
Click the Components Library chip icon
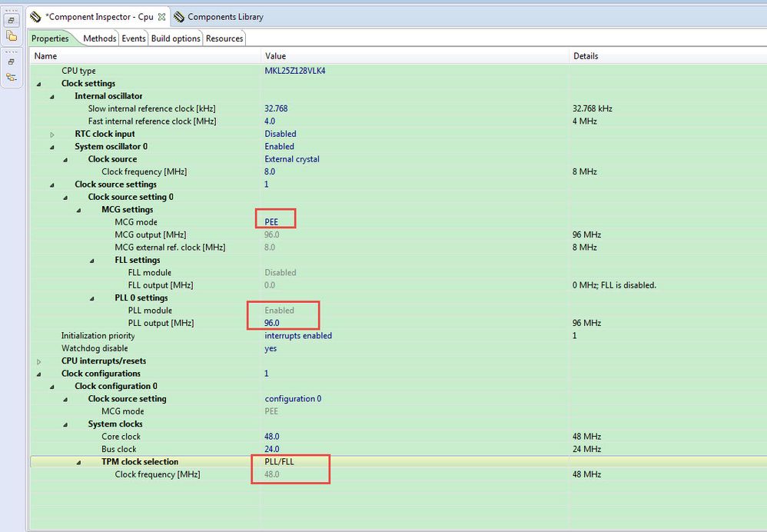(179, 17)
